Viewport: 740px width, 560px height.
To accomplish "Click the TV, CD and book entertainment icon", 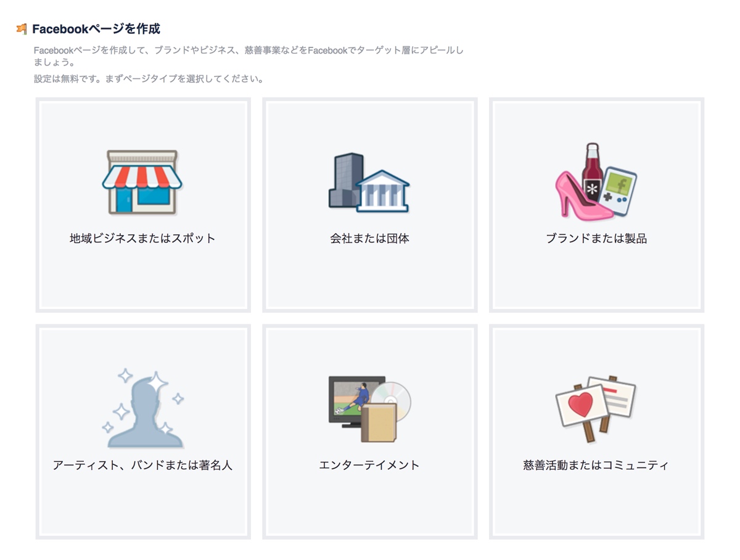I will pos(369,410).
